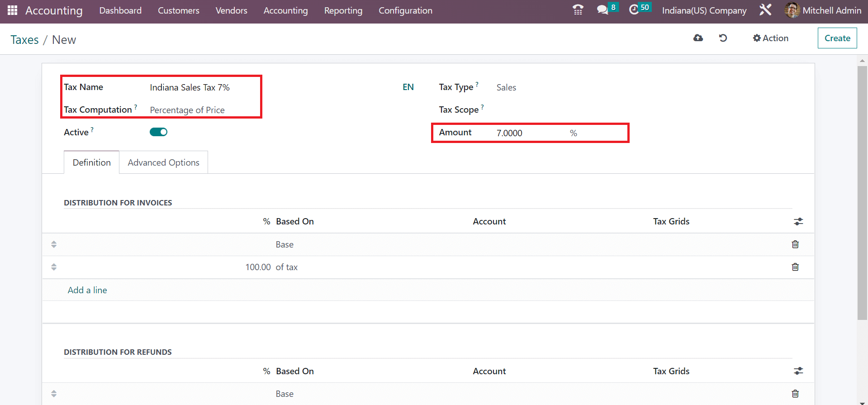Switch to the Advanced Options tab
The height and width of the screenshot is (405, 868).
[x=163, y=162]
